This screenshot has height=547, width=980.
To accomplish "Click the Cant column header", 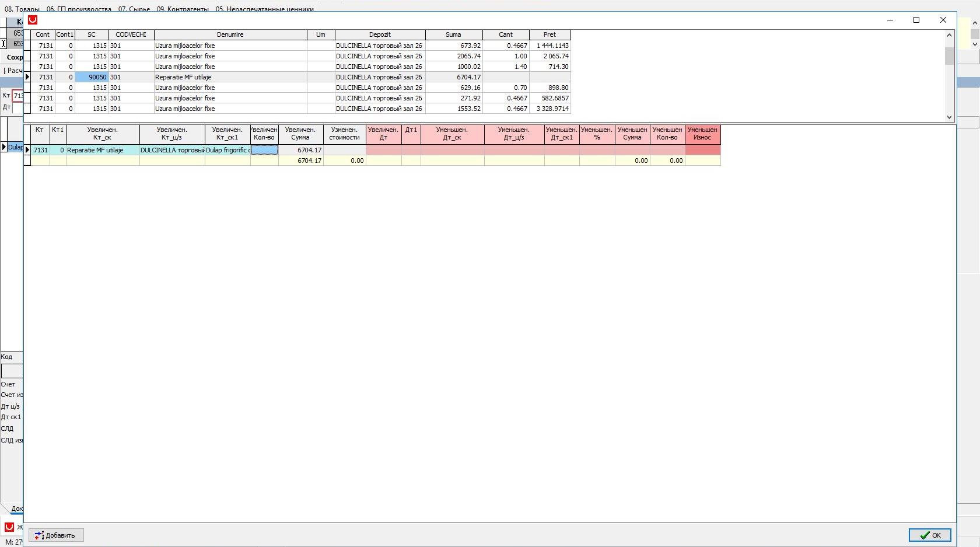I will [506, 35].
